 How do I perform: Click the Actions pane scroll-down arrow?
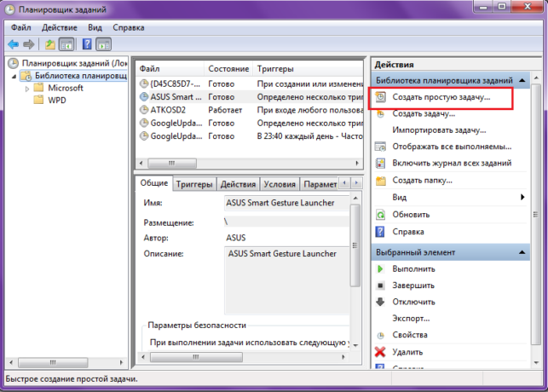click(x=536, y=363)
